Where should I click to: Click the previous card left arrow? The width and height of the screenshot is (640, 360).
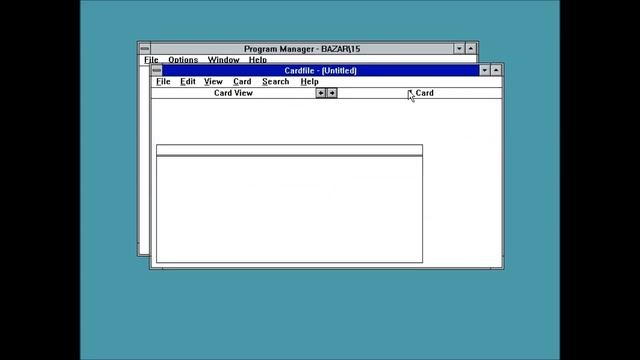321,93
